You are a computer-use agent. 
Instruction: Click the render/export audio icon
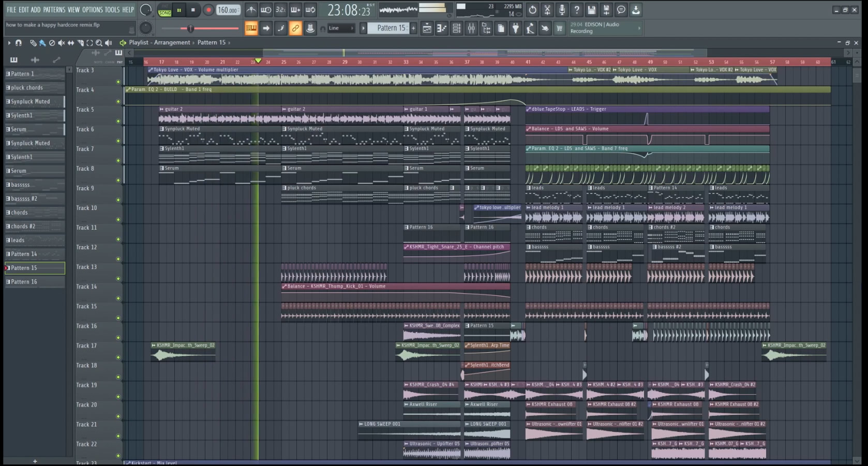tap(606, 10)
